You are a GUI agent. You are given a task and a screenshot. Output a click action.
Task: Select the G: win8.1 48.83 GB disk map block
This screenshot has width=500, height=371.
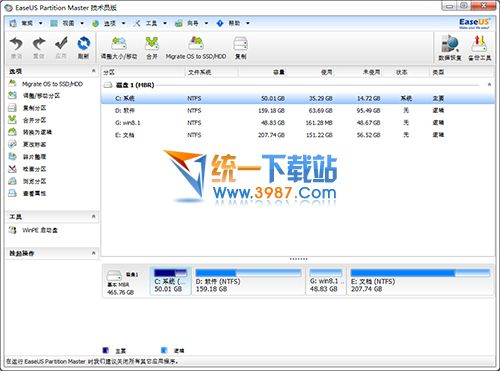(x=326, y=281)
